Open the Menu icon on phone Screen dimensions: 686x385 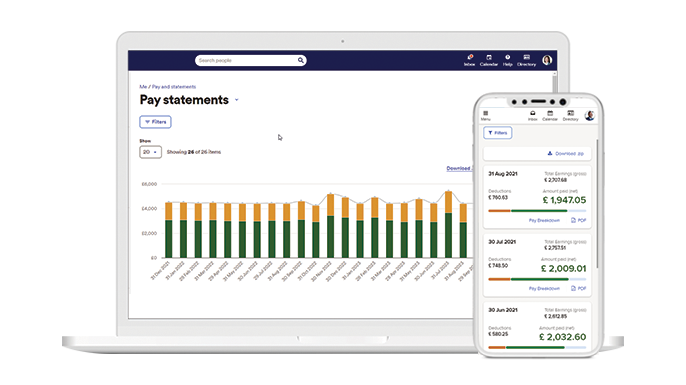tap(486, 116)
